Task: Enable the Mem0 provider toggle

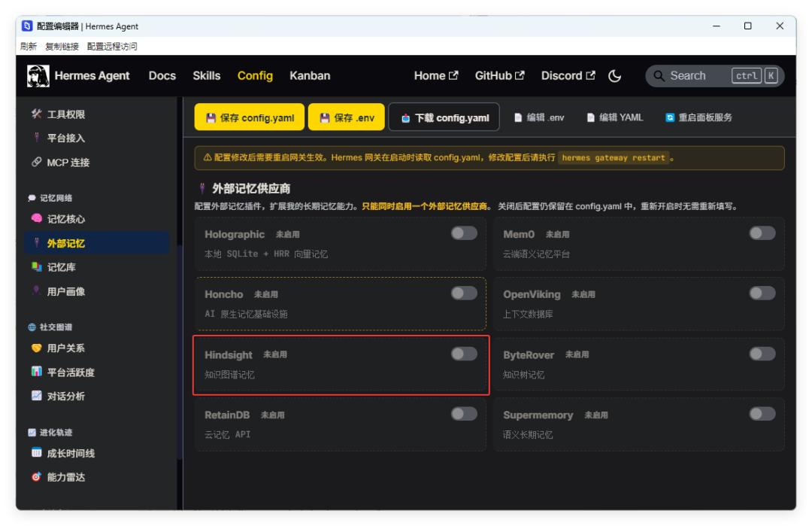Action: click(762, 233)
